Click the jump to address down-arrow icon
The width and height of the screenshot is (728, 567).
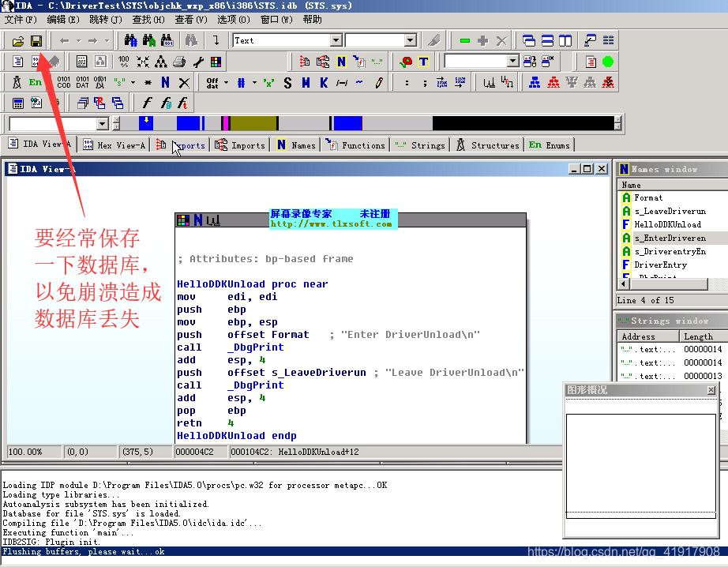216,40
